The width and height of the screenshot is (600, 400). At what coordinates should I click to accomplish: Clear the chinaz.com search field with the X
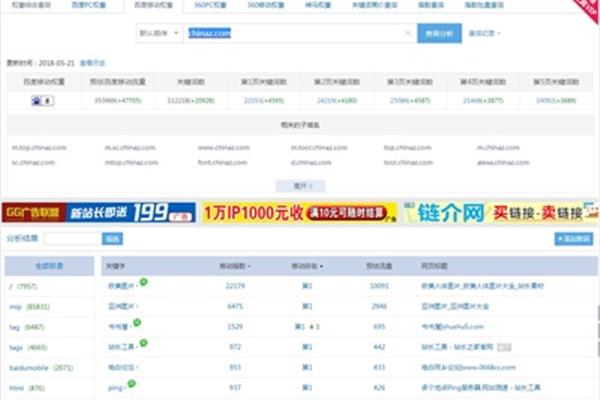(408, 33)
